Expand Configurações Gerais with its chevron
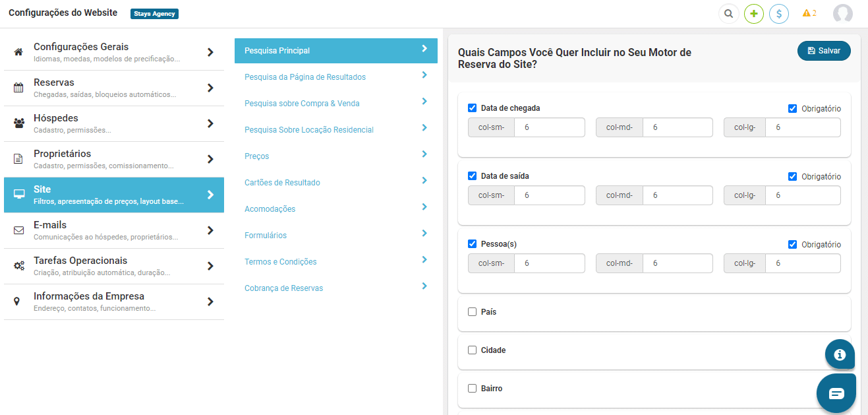Viewport: 868px width, 415px height. click(210, 52)
